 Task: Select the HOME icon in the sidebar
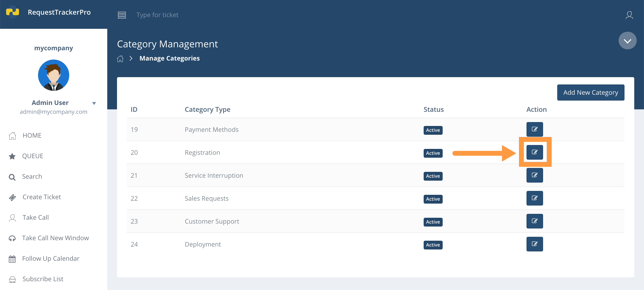tap(12, 135)
